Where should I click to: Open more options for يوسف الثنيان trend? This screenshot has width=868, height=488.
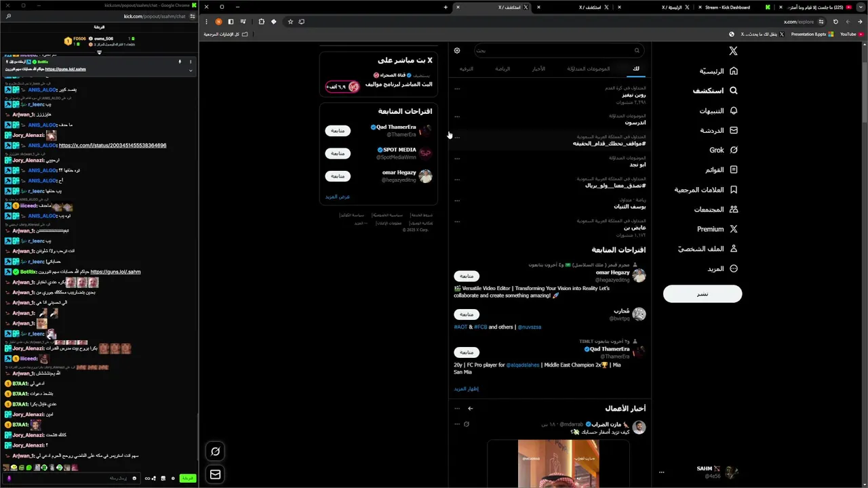(x=457, y=200)
